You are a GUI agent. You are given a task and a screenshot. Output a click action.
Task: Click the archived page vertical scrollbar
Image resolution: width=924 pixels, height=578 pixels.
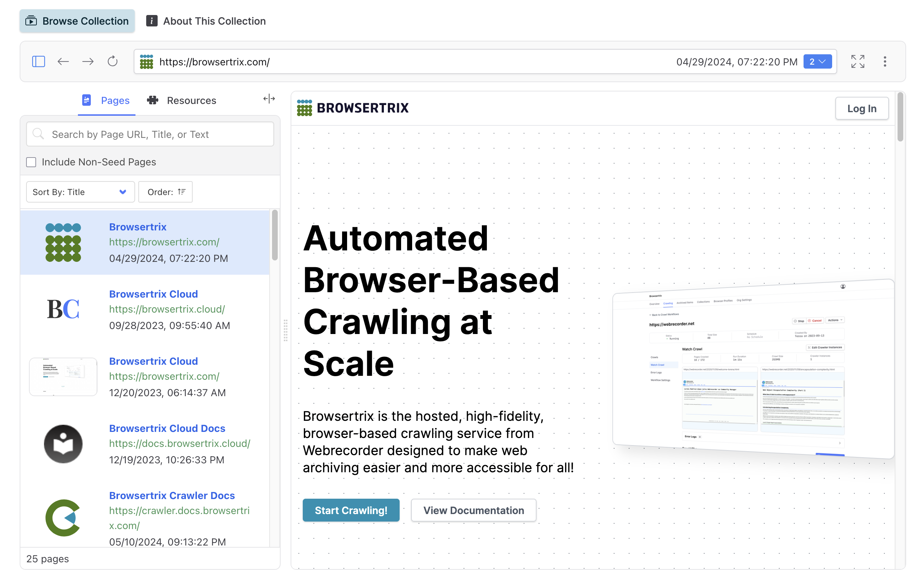click(900, 117)
